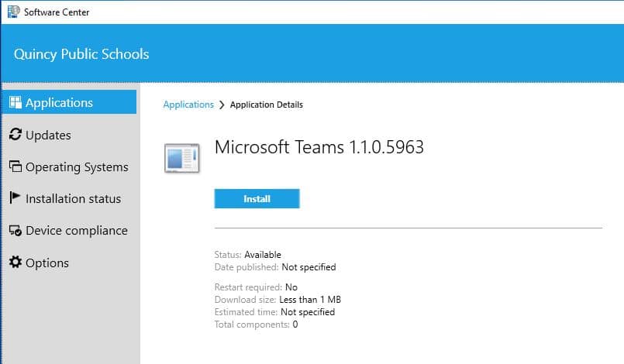This screenshot has width=624, height=364.
Task: Click the Installation status flag icon
Action: point(15,198)
